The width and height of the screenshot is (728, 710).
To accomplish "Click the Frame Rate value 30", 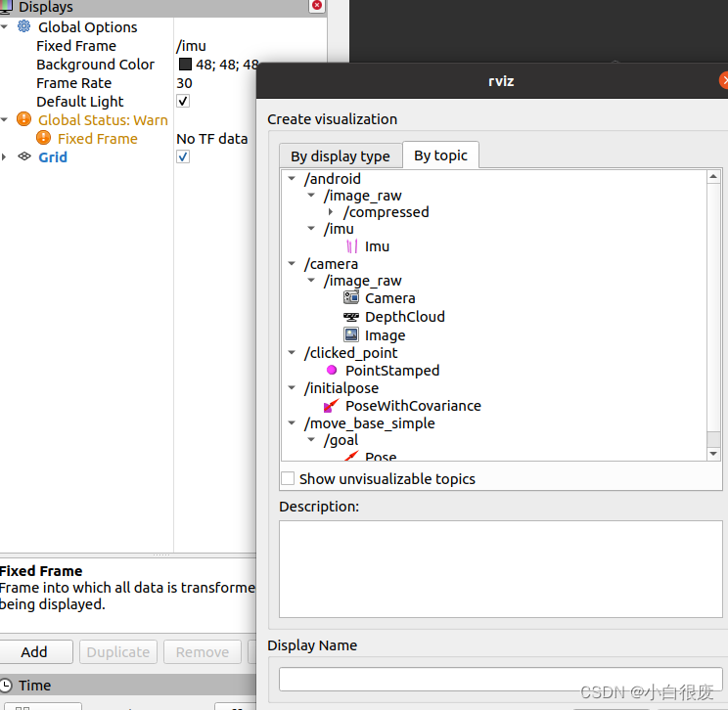I will coord(184,83).
